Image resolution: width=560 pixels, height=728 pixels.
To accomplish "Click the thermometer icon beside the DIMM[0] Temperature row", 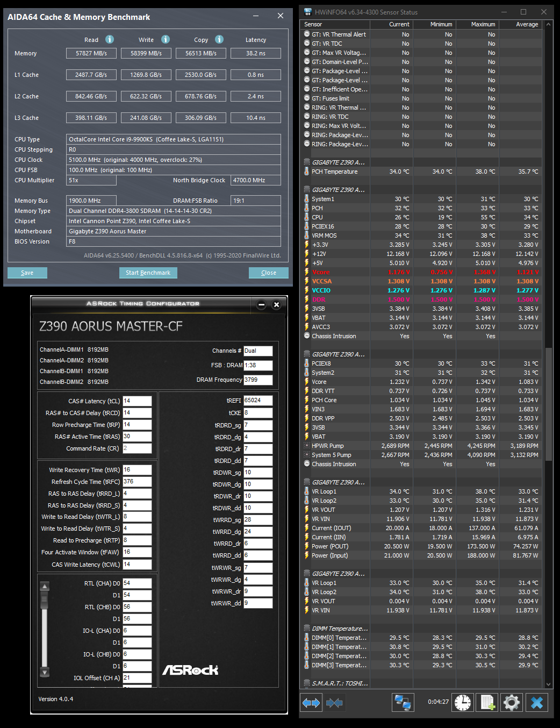I will click(x=306, y=638).
